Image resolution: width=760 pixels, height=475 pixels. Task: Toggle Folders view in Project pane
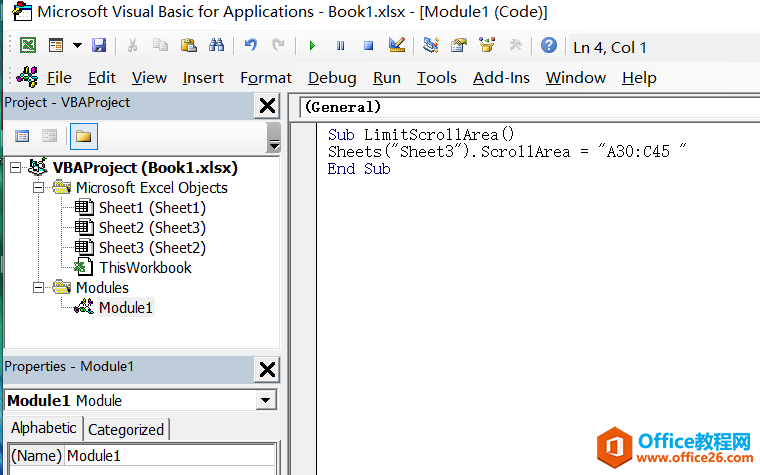83,136
